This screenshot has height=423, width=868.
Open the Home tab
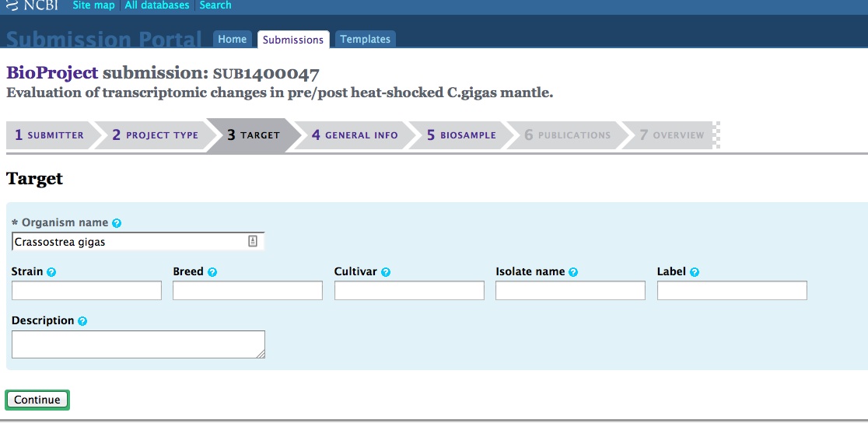pos(232,39)
